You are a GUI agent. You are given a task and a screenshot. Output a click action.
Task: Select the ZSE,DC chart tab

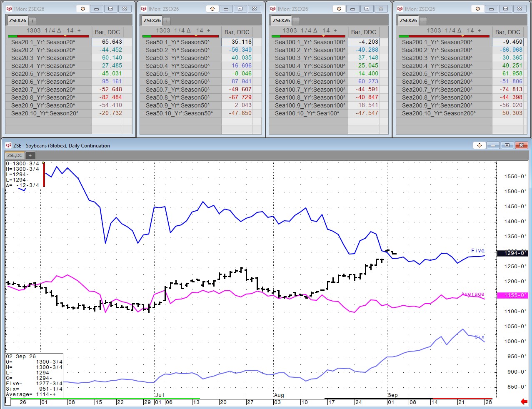point(15,155)
